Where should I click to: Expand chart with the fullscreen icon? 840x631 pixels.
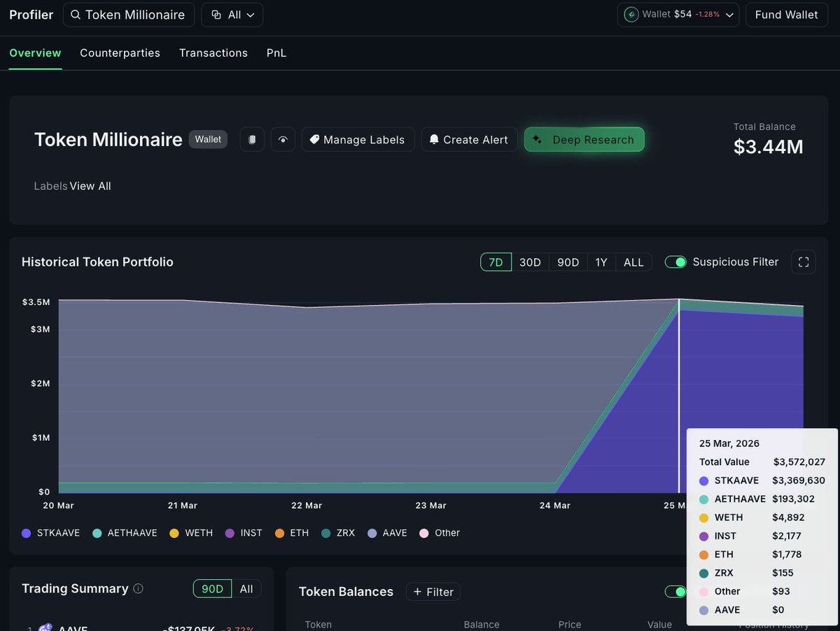803,262
